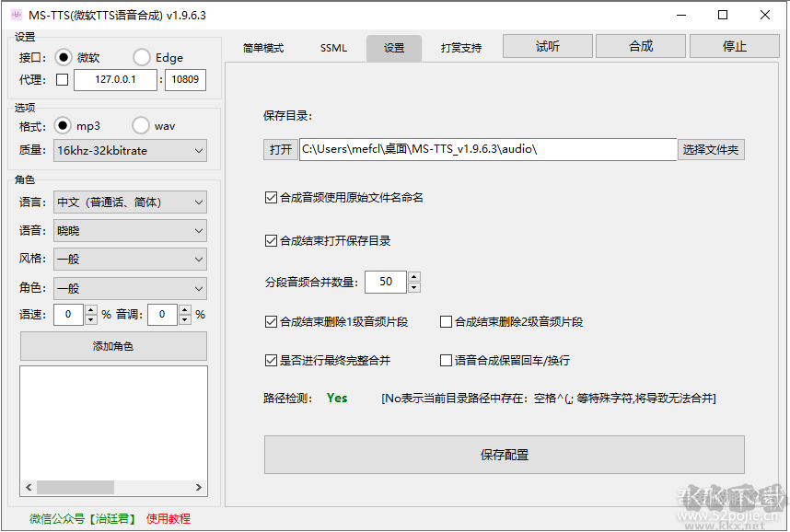Switch to the SSML tab
Screen dimensions: 790x532
[333, 48]
